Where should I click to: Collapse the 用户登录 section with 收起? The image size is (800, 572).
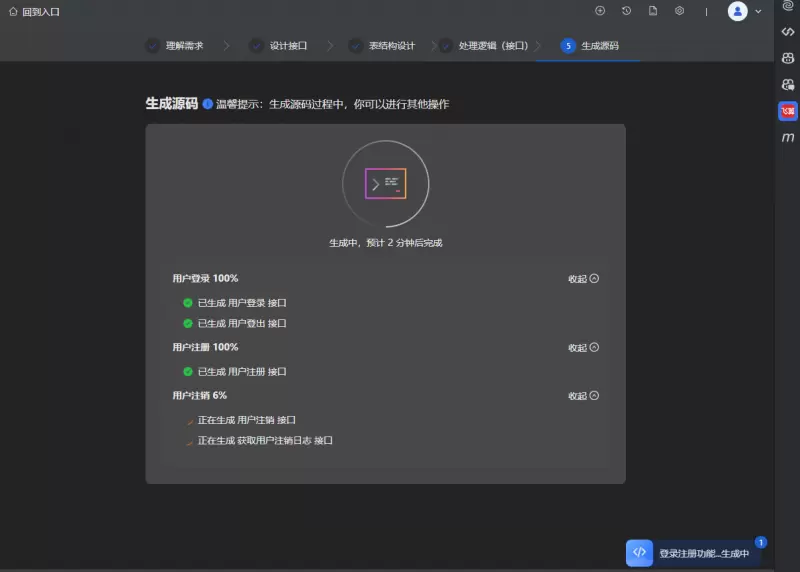(x=583, y=279)
